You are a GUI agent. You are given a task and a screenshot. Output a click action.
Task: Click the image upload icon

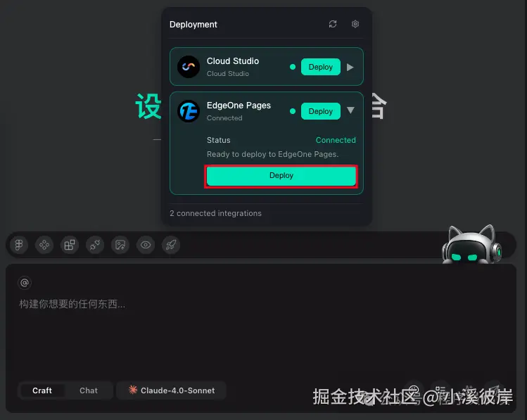point(120,245)
